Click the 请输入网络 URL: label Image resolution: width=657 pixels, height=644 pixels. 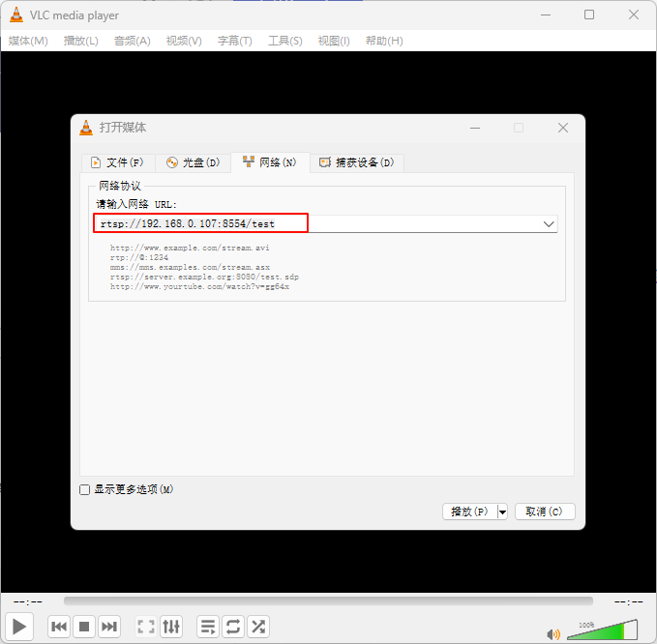(x=136, y=204)
